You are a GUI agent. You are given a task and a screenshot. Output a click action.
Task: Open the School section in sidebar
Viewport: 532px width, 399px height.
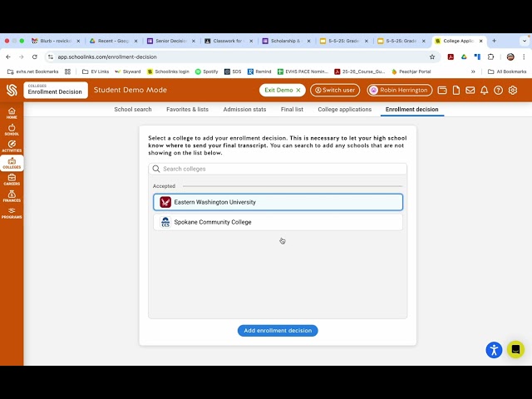coord(12,130)
